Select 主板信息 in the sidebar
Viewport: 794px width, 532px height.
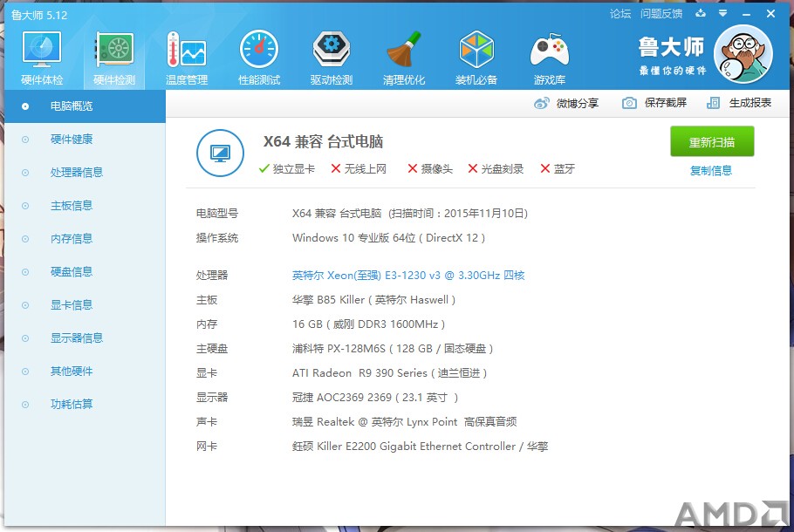coord(86,206)
